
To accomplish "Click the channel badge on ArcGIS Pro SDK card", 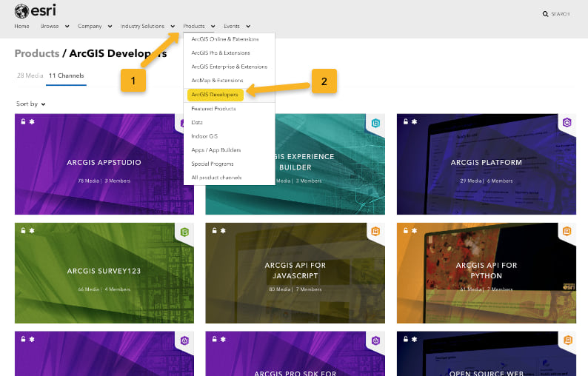I will (375, 340).
